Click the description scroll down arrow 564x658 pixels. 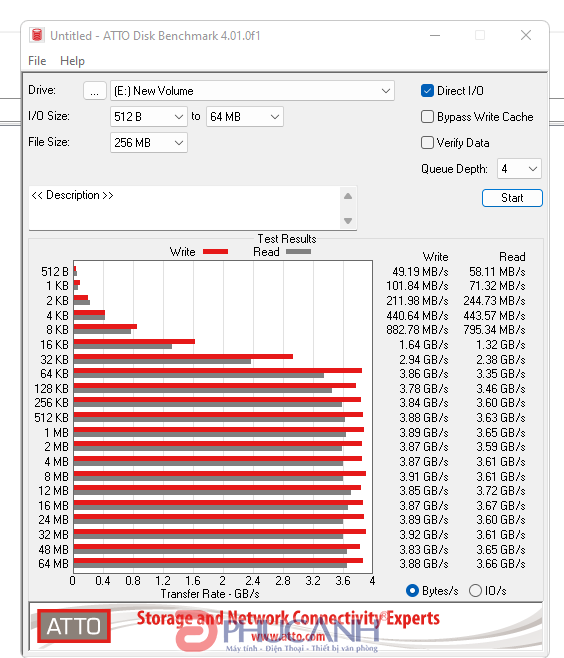point(348,220)
